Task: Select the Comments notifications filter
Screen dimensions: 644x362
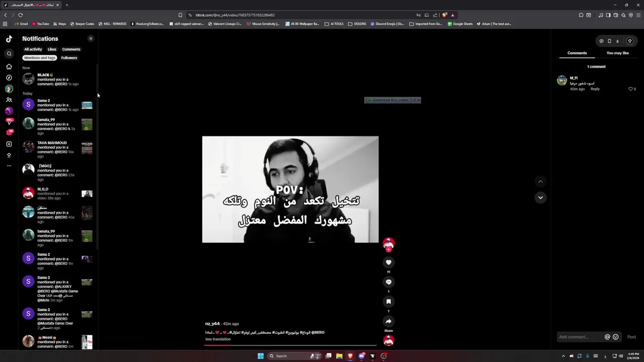Action: 71,49
